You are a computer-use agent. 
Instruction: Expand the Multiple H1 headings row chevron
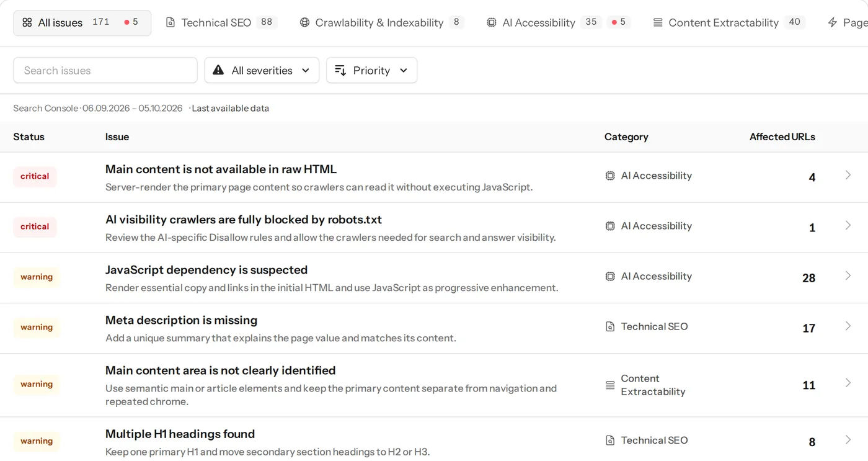(x=848, y=440)
